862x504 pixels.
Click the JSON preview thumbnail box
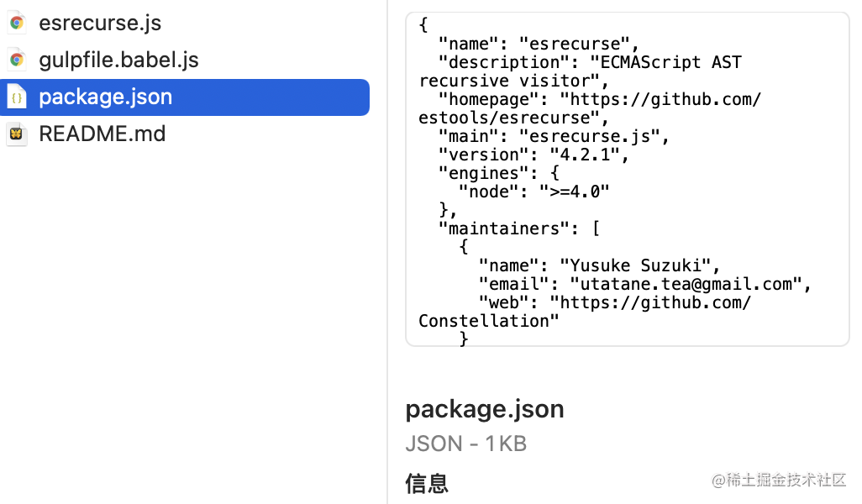tap(628, 179)
